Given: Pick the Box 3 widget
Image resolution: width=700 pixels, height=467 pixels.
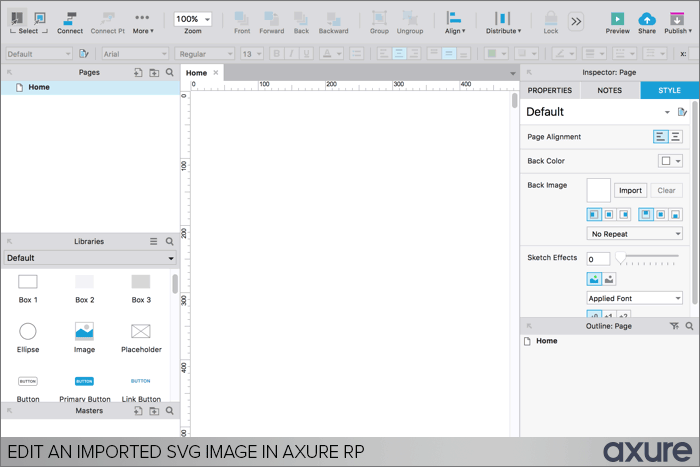Looking at the screenshot, I should (x=141, y=289).
